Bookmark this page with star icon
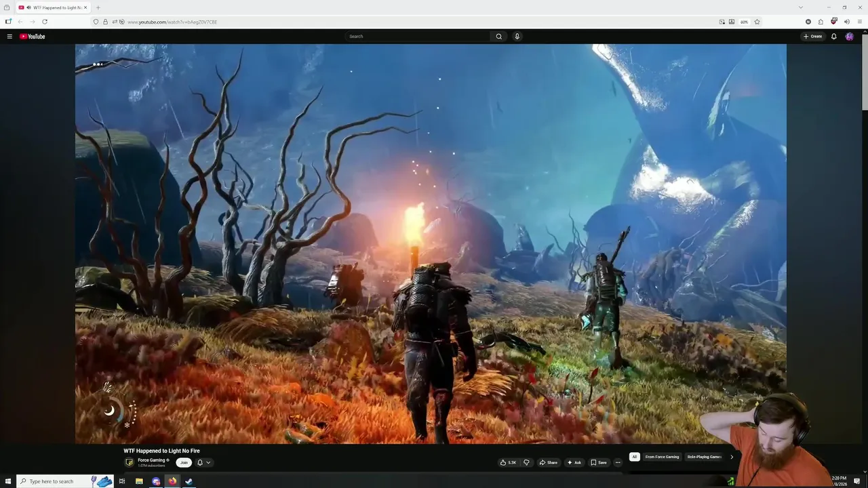 point(757,22)
